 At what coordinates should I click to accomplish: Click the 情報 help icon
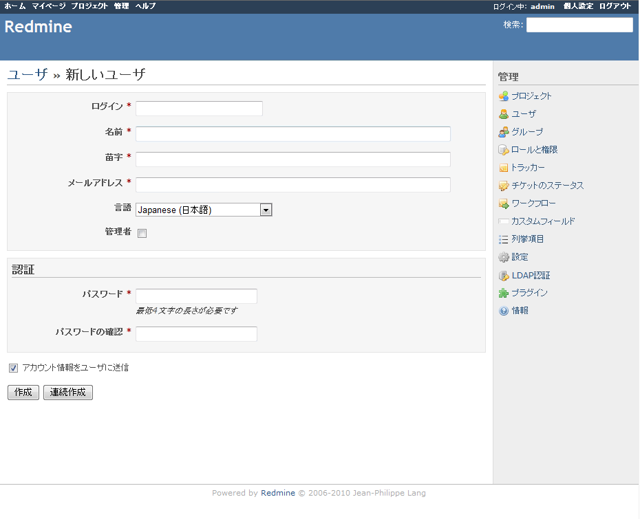503,311
